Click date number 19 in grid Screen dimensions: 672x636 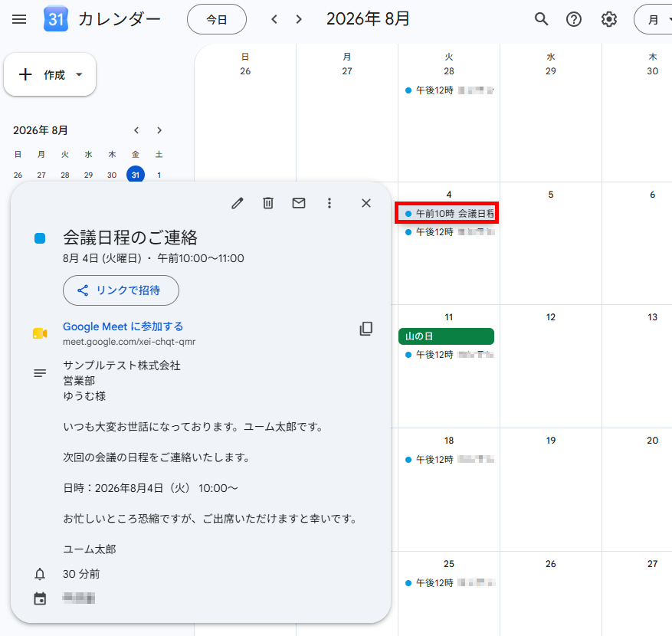(551, 441)
